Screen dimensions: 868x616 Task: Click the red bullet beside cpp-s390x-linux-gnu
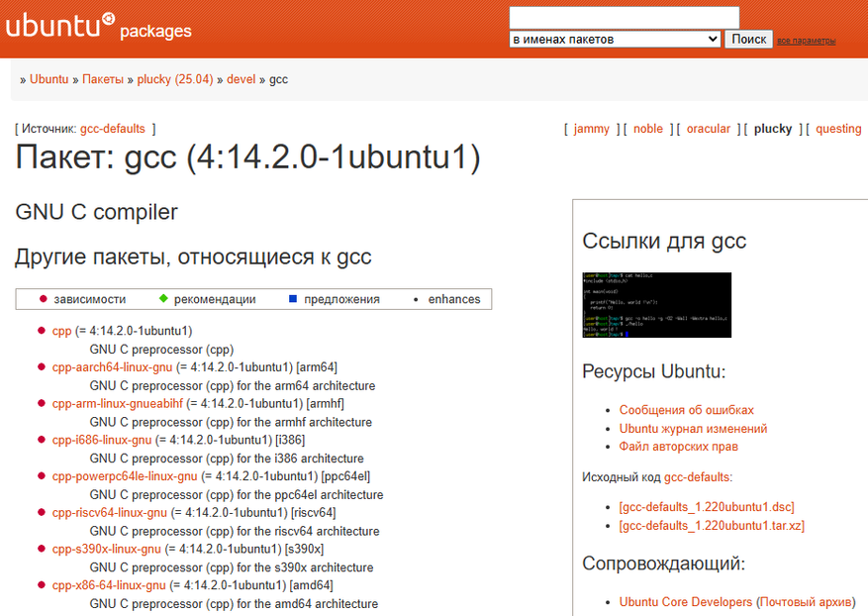[x=41, y=548]
